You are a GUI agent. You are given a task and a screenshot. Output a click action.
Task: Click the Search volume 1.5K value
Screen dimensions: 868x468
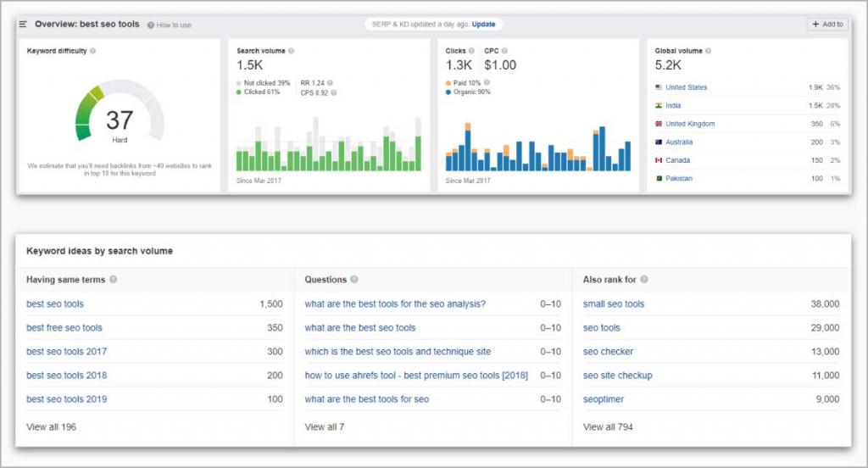click(x=250, y=65)
